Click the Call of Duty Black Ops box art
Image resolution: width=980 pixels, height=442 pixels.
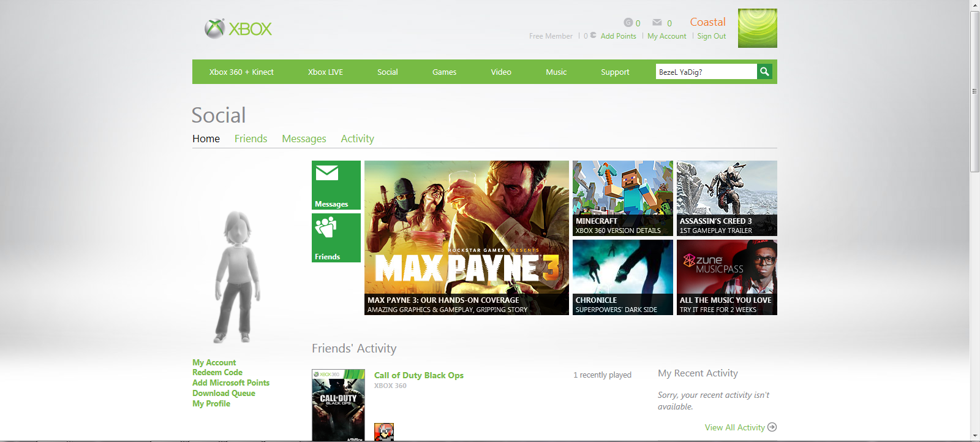click(338, 405)
